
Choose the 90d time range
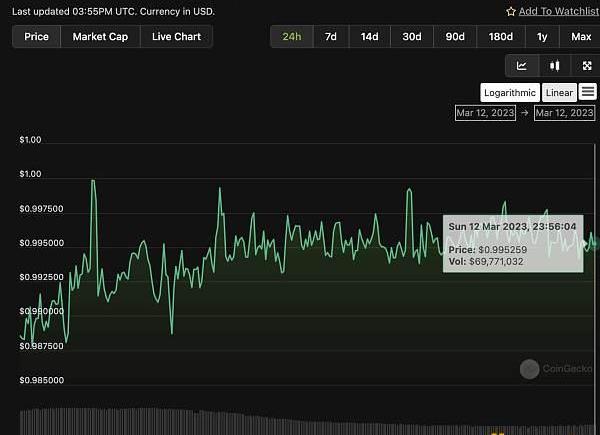tap(455, 37)
